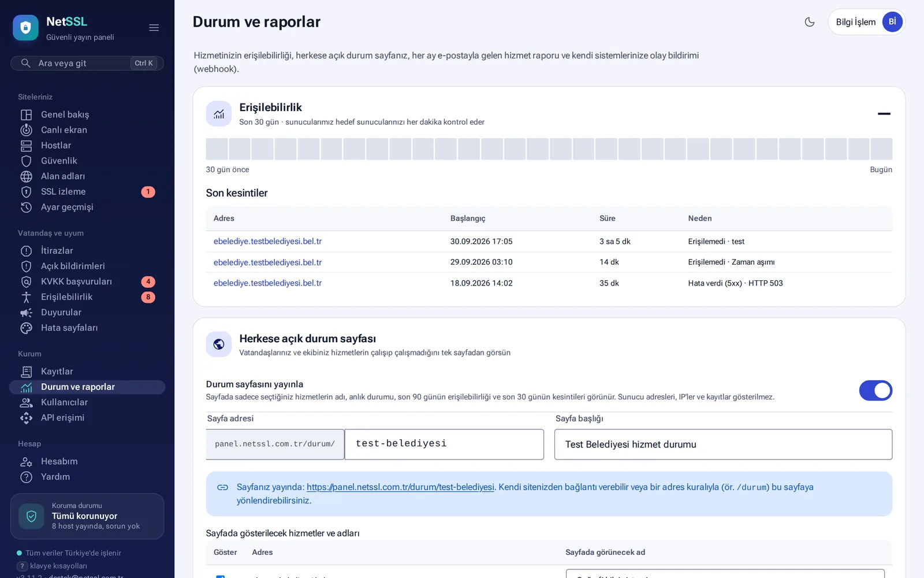Click the Koruma durumu status card
The image size is (924, 578).
point(87,516)
